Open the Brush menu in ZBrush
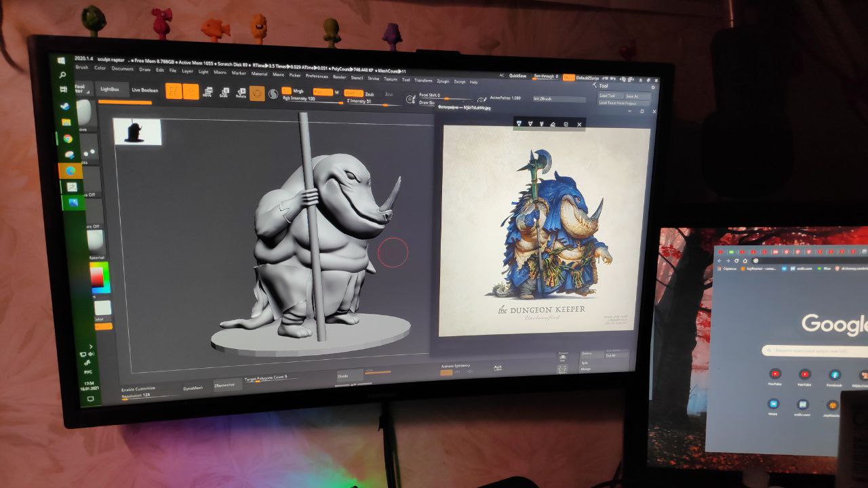The image size is (868, 488). pyautogui.click(x=82, y=68)
